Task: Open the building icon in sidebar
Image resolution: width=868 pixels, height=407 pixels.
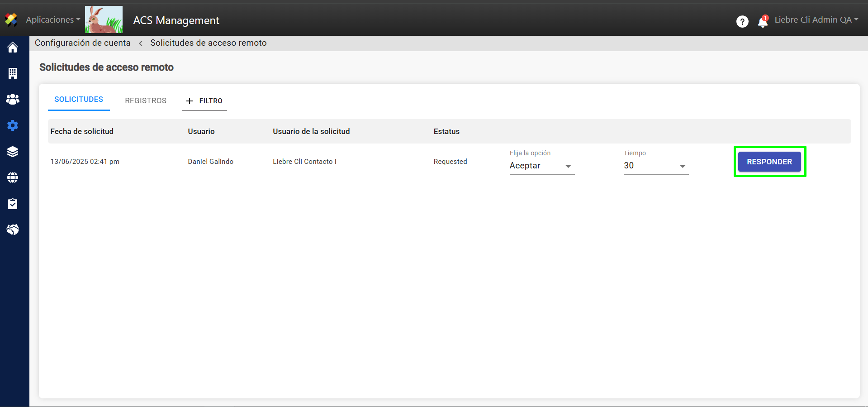Action: coord(13,73)
